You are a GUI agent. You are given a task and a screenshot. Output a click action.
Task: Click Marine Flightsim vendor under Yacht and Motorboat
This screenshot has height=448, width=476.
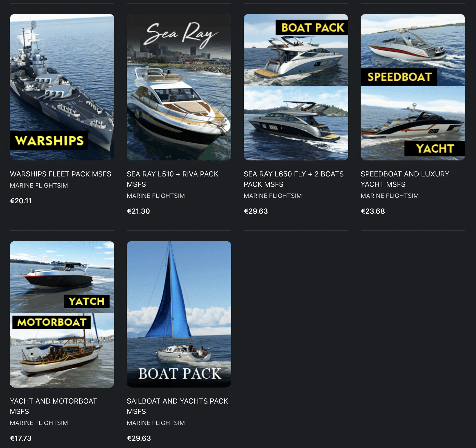(39, 423)
